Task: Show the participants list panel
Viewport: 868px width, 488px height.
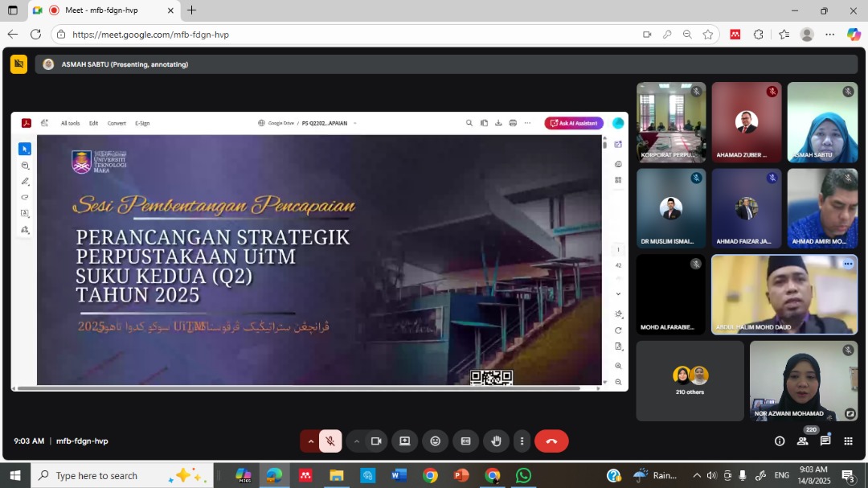Action: [802, 441]
